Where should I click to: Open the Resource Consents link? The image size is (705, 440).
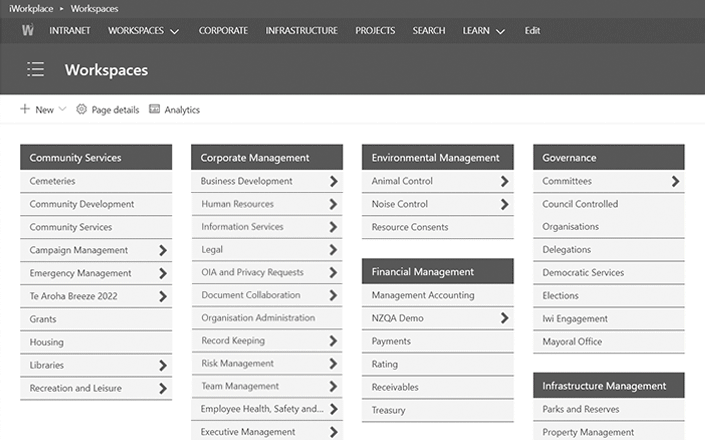pyautogui.click(x=410, y=227)
